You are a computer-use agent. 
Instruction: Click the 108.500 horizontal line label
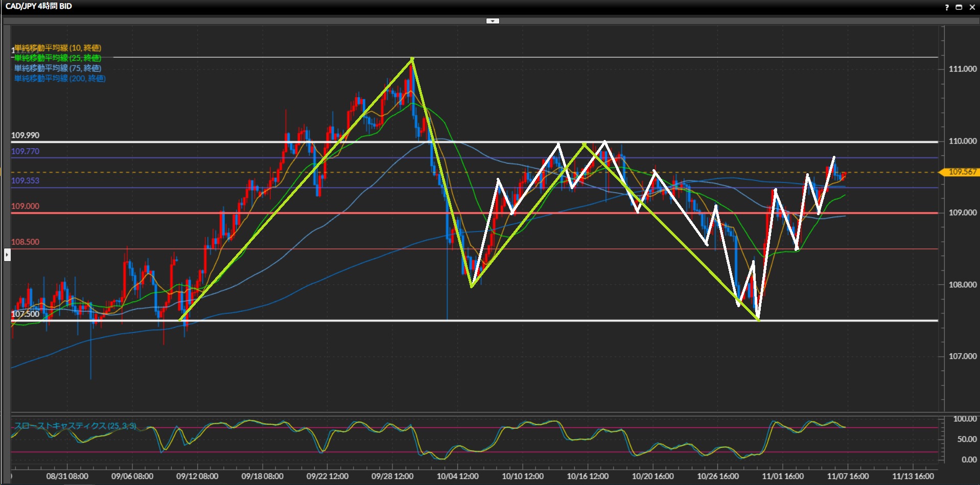(x=25, y=242)
